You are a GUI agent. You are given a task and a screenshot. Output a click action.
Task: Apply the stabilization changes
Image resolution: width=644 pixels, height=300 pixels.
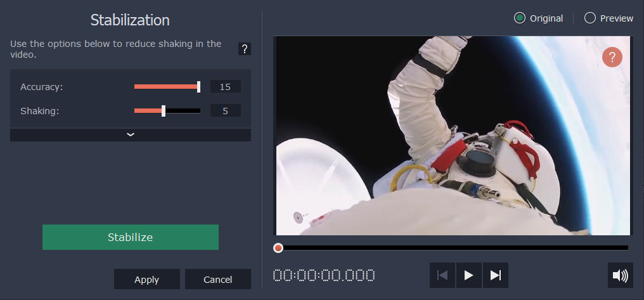(x=146, y=280)
